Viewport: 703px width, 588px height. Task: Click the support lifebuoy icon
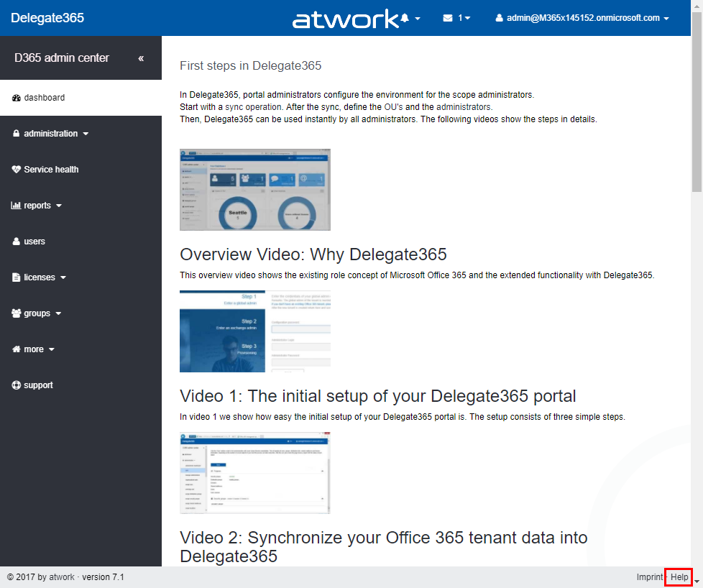(17, 385)
